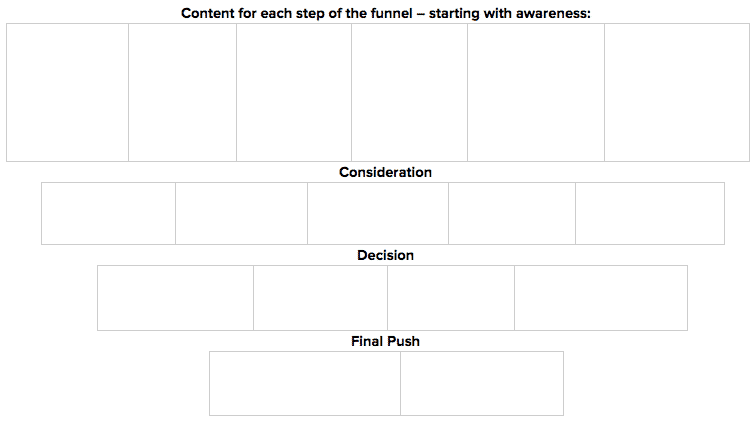
Task: Select the first cell under Decision
Action: (175, 297)
